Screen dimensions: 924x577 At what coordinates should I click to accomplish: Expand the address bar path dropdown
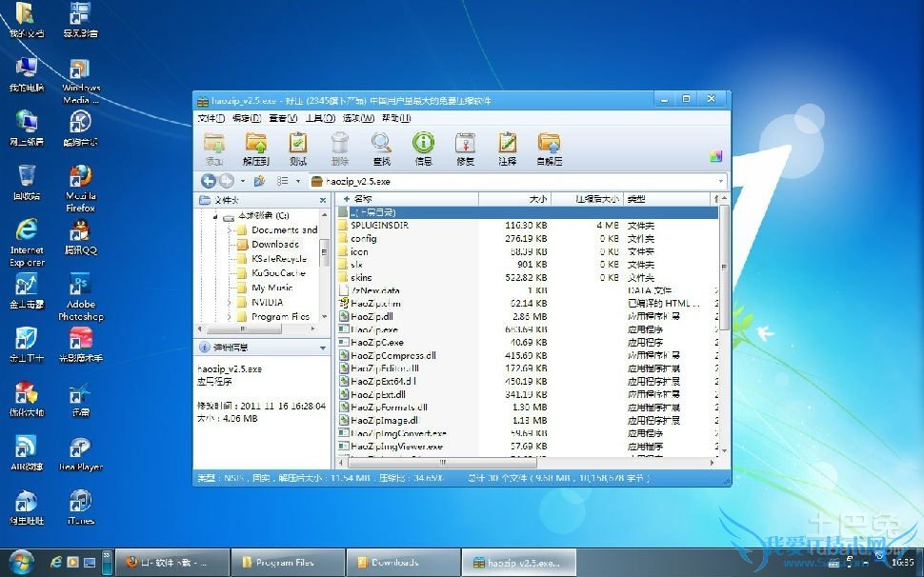point(720,181)
